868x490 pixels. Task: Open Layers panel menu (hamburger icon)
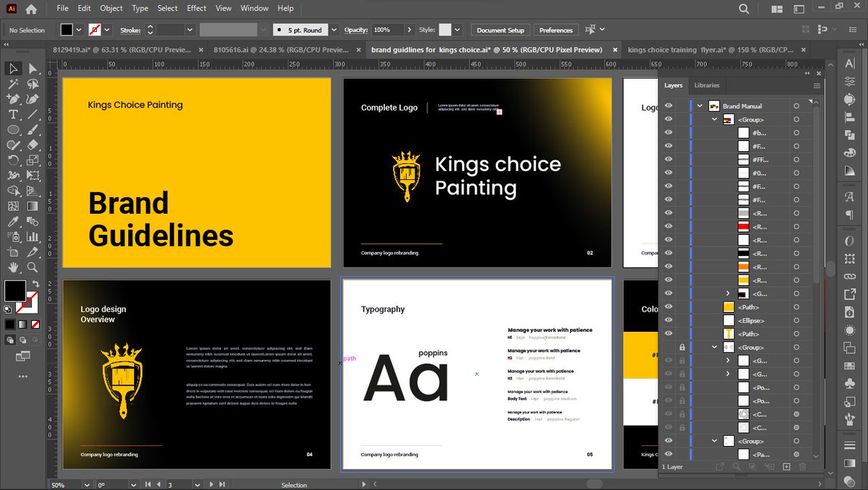[x=817, y=85]
